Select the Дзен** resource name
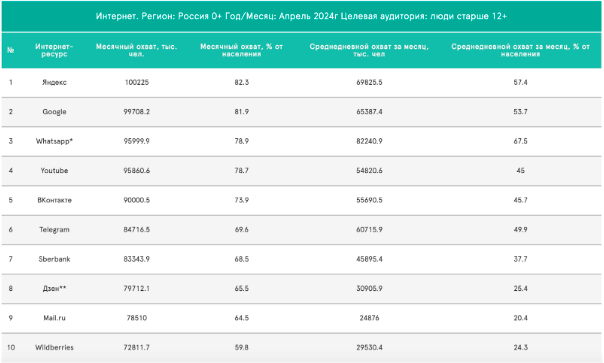The height and width of the screenshot is (363, 604). 54,289
